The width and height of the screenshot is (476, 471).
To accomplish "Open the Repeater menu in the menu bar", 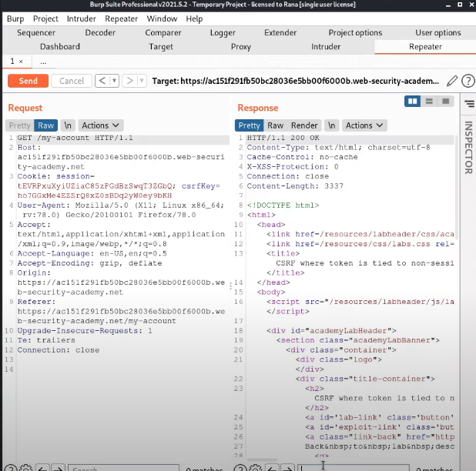I will 122,18.
